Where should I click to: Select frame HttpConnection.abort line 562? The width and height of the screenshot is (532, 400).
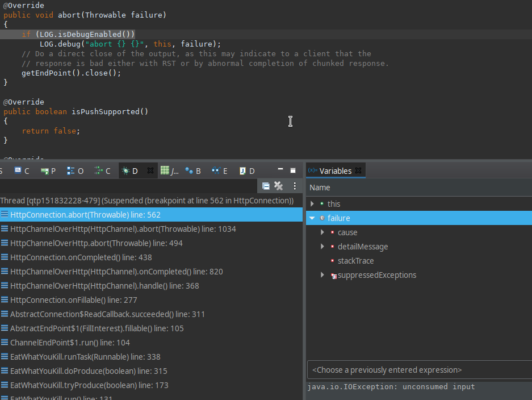tap(151, 215)
